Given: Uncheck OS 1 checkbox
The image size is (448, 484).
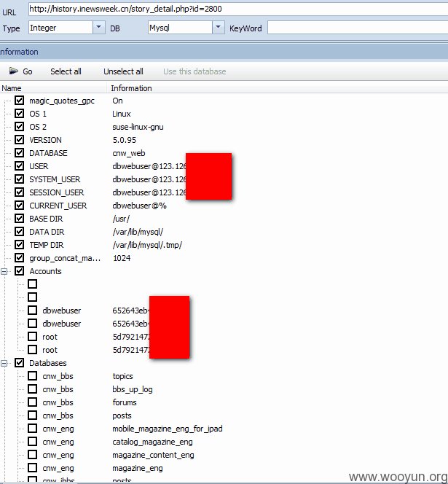Looking at the screenshot, I should point(20,113).
